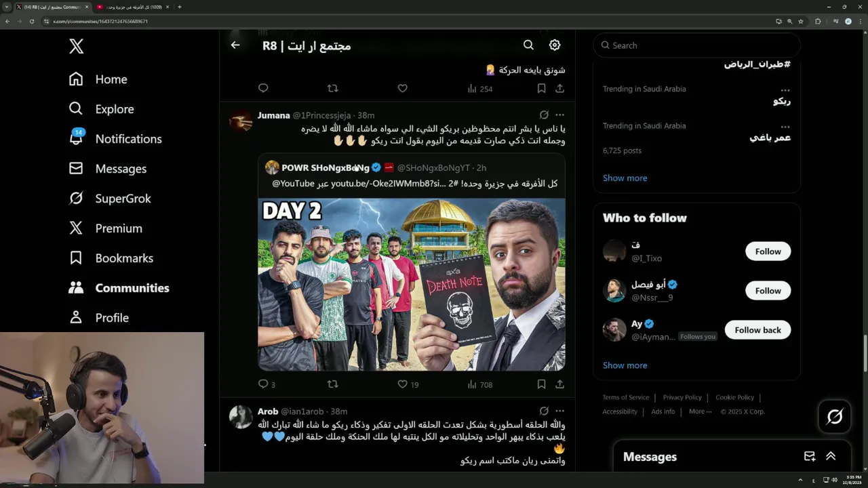This screenshot has height=488, width=868.
Task: Open Privacy Policy link
Action: click(x=682, y=397)
